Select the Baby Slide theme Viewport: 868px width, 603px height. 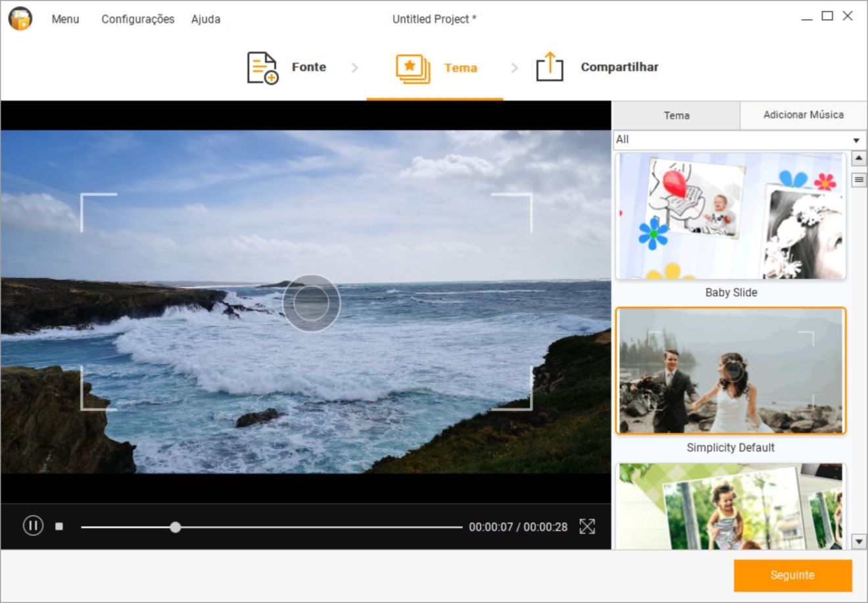point(731,217)
